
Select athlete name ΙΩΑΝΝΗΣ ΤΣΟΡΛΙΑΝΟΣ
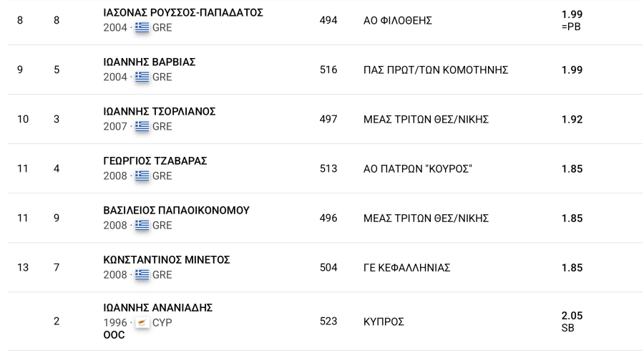point(160,111)
